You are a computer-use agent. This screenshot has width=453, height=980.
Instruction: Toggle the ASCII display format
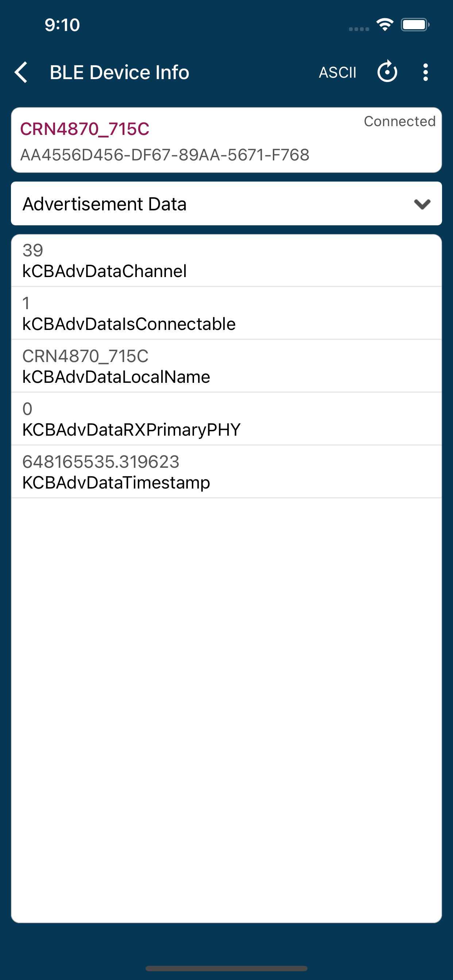coord(337,72)
